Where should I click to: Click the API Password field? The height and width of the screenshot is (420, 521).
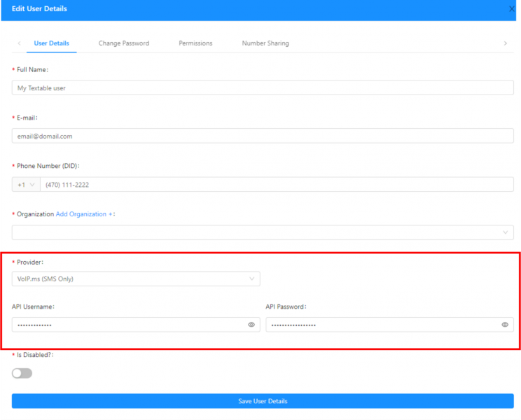(x=390, y=325)
